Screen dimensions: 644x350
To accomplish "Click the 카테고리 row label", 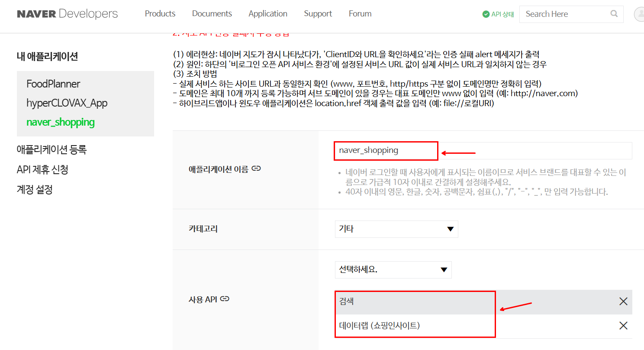I will [x=203, y=229].
